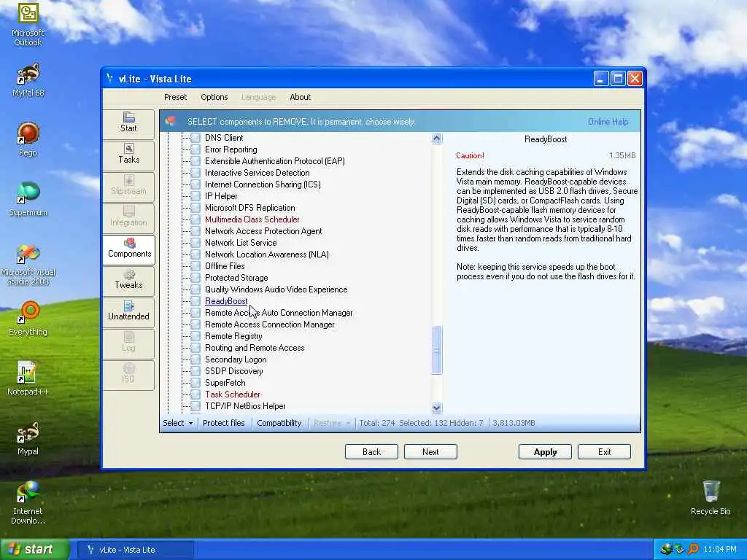The height and width of the screenshot is (560, 747).
Task: Tick the Task Scheduler checkbox
Action: [x=196, y=394]
